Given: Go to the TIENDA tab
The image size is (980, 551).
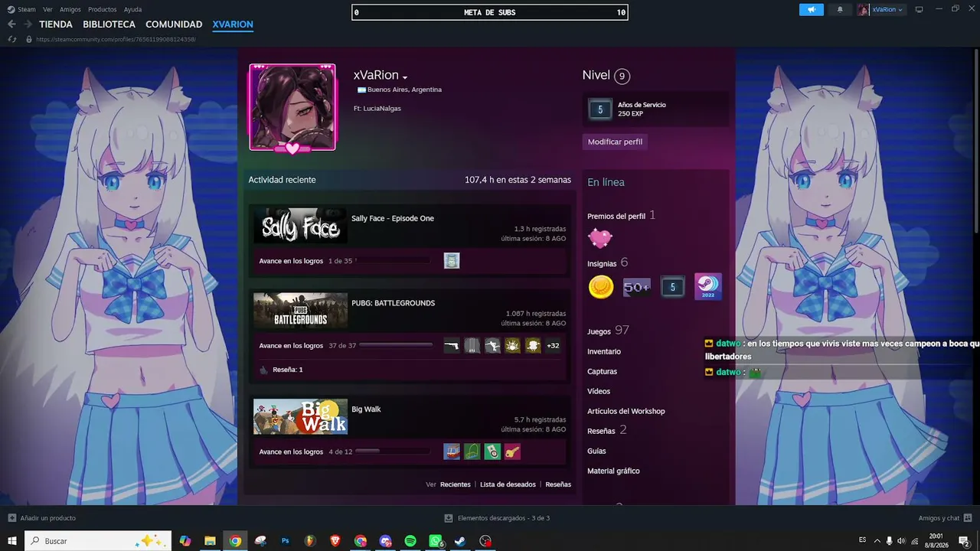Looking at the screenshot, I should tap(56, 24).
